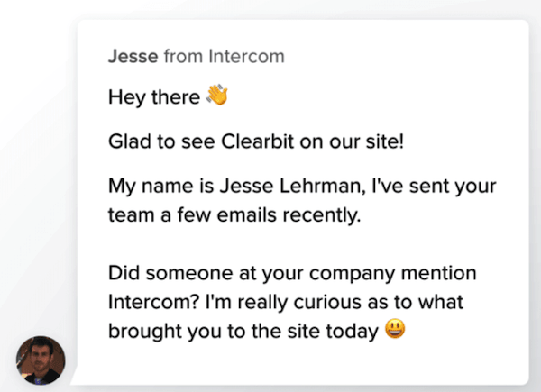Image resolution: width=541 pixels, height=392 pixels.
Task: Click the gray 'from Intercom' label
Action: (x=225, y=56)
